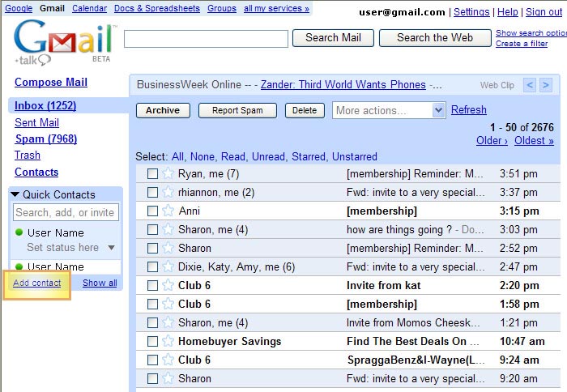Click the Report Spam button
The image size is (567, 392).
[237, 110]
